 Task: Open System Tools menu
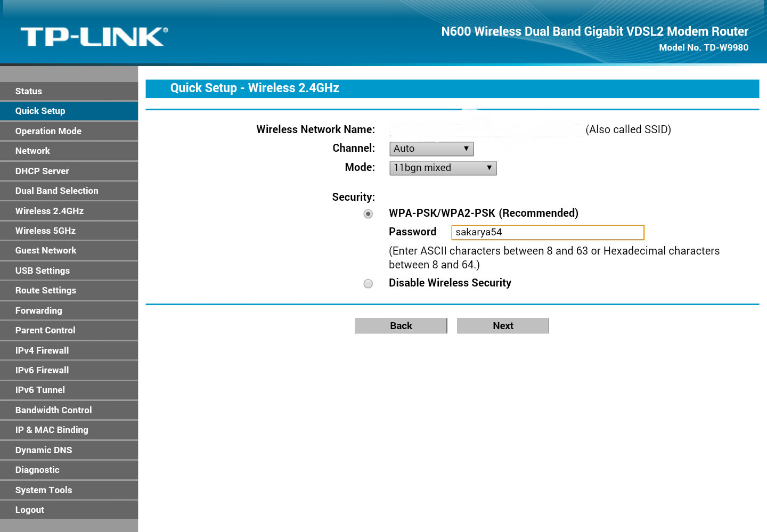(69, 490)
